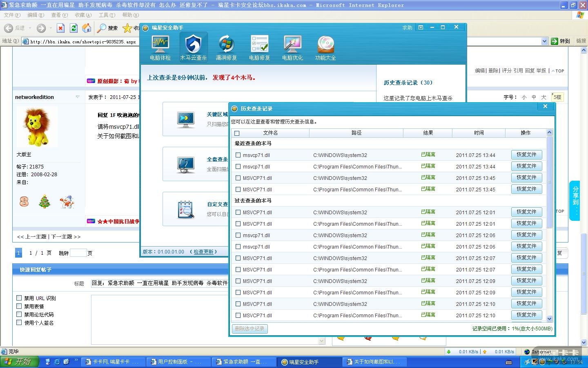Check msvcp71.dll Program Files row dated 12:06
The height and width of the screenshot is (368, 588).
238,247
